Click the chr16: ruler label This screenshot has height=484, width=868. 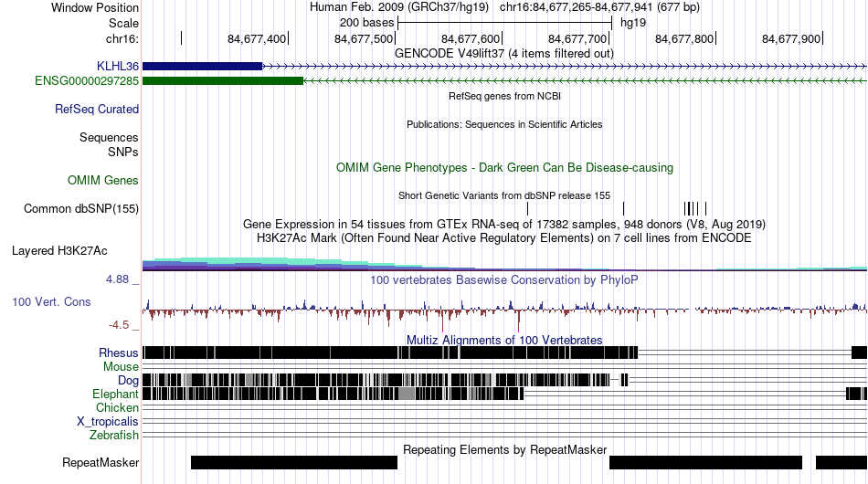click(122, 38)
